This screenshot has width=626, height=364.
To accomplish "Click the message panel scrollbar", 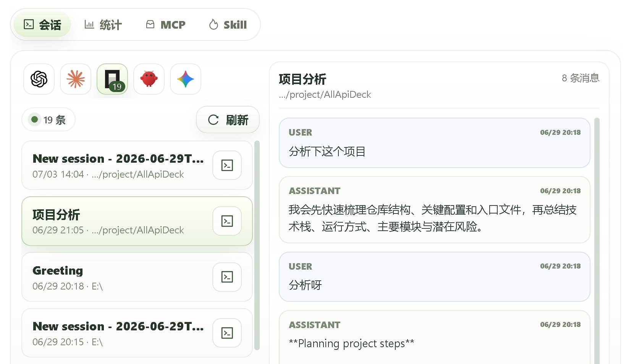I will [x=597, y=241].
